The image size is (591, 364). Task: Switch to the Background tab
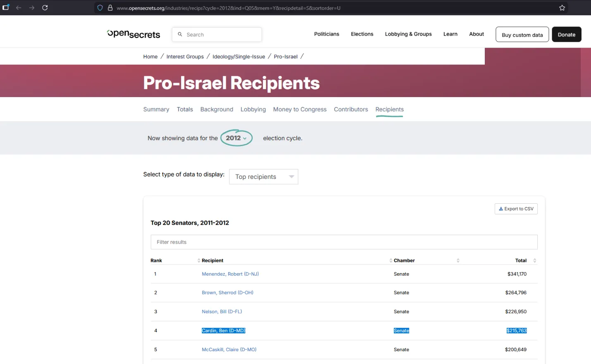(217, 109)
